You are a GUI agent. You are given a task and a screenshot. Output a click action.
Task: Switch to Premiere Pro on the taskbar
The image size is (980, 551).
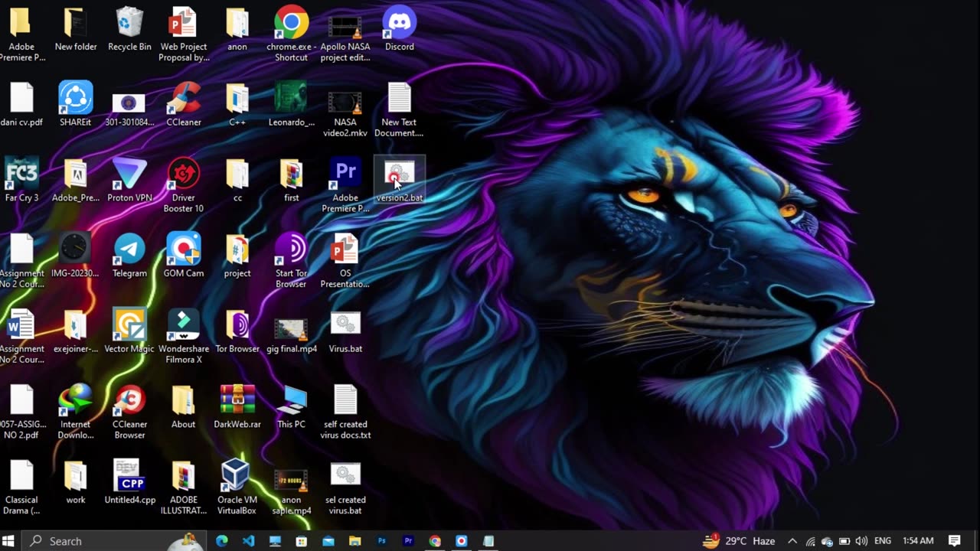[x=408, y=541]
